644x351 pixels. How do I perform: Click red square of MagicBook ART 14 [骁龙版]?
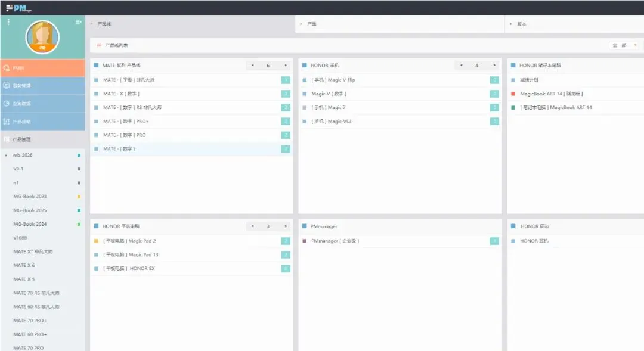coord(513,94)
